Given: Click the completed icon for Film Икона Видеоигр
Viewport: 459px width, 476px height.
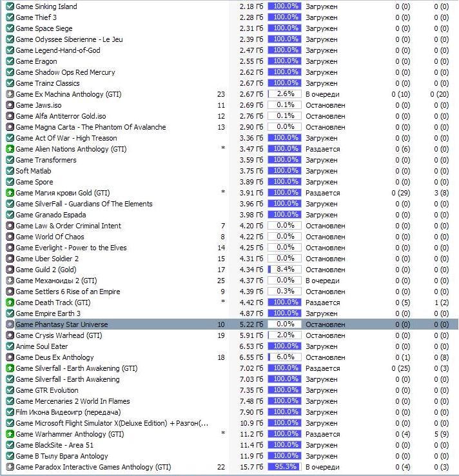Looking at the screenshot, I should (x=10, y=412).
